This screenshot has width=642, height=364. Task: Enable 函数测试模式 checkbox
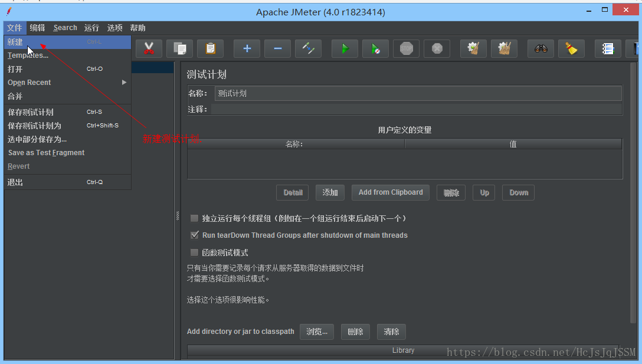pos(195,252)
